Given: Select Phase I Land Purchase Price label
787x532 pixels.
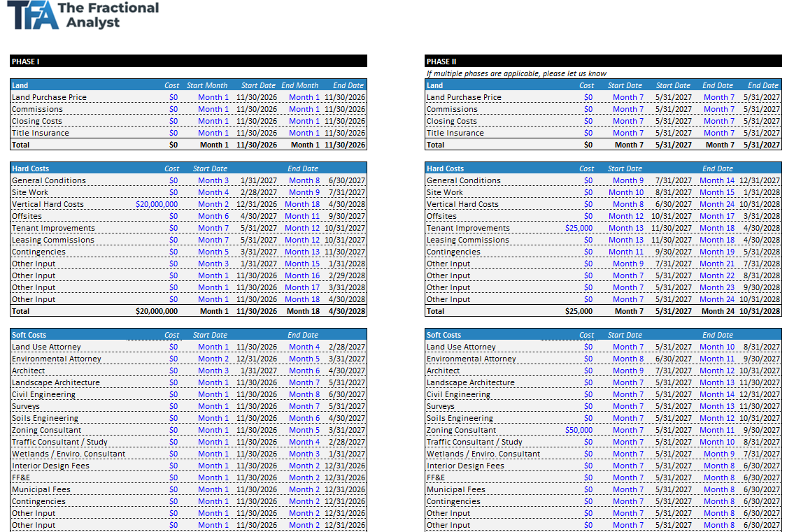Looking at the screenshot, I should click(x=49, y=97).
